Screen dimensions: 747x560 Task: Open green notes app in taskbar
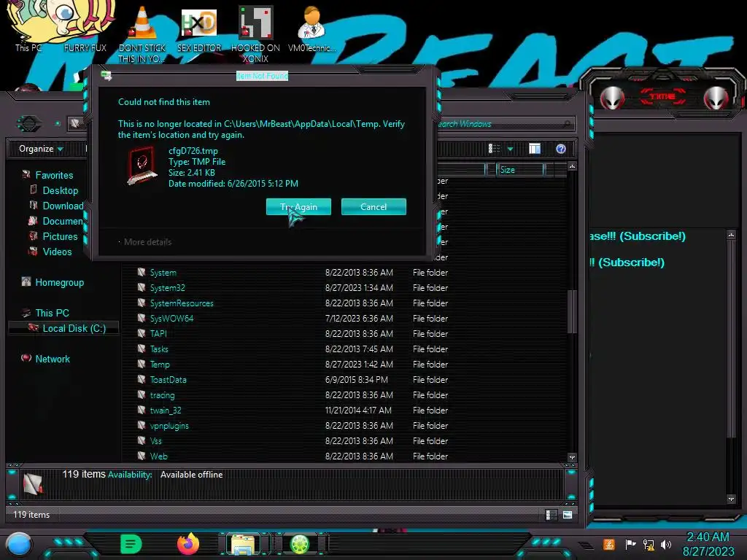131,544
